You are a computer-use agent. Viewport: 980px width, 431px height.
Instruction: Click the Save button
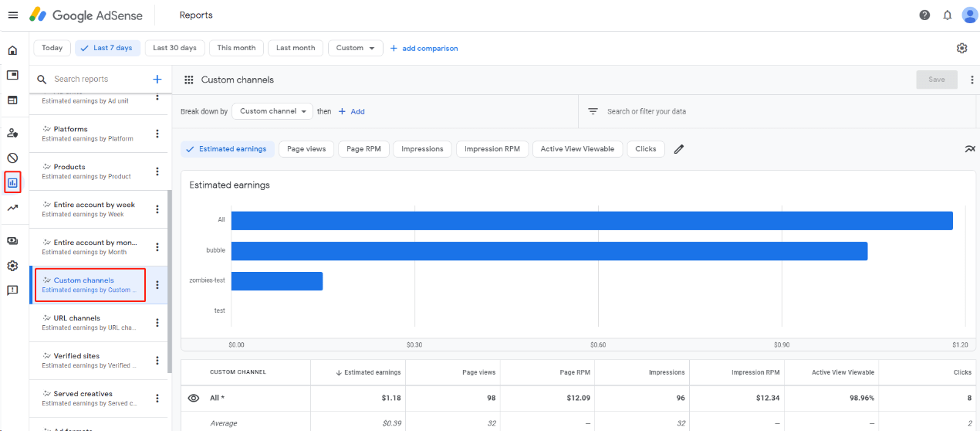click(x=937, y=80)
